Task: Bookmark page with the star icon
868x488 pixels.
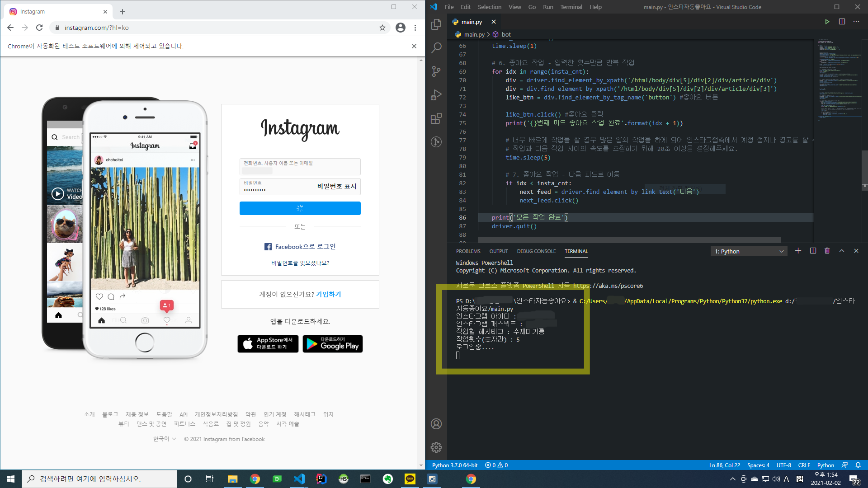Action: (x=382, y=28)
